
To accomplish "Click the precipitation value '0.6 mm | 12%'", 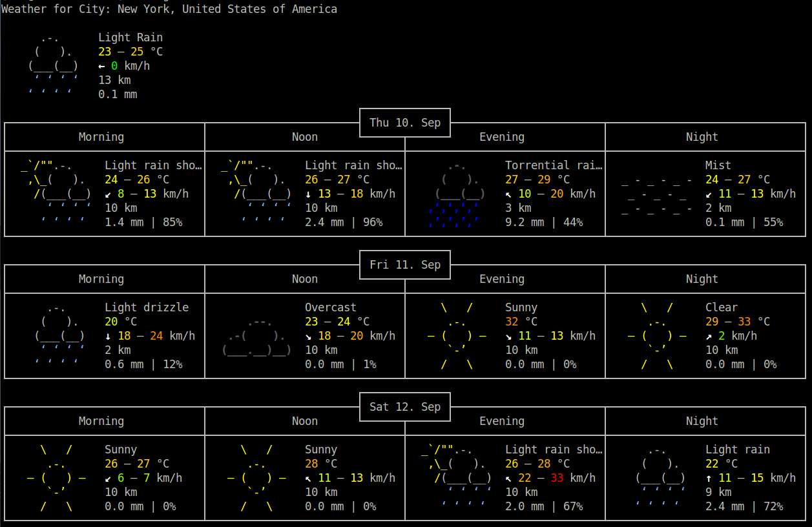I will 143,364.
